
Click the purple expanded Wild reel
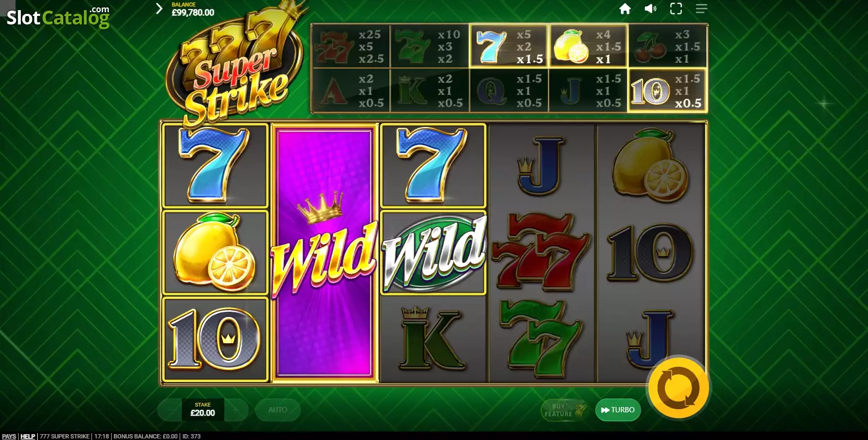coord(324,253)
